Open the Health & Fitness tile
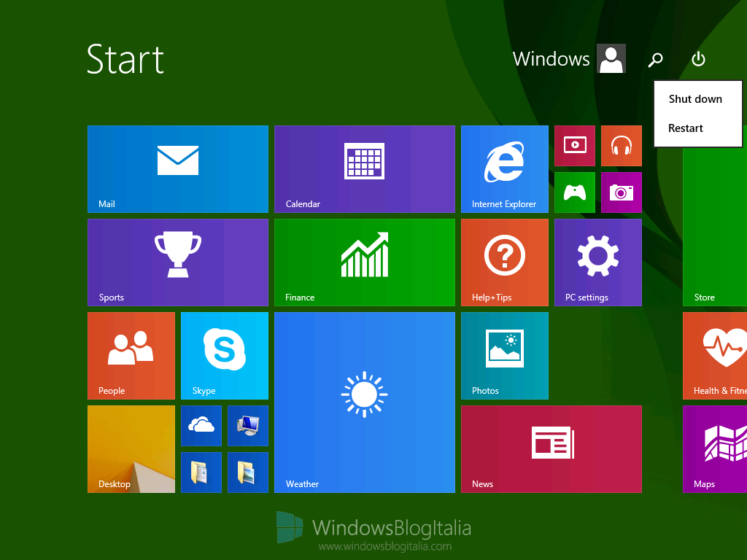The width and height of the screenshot is (747, 560). 715,356
